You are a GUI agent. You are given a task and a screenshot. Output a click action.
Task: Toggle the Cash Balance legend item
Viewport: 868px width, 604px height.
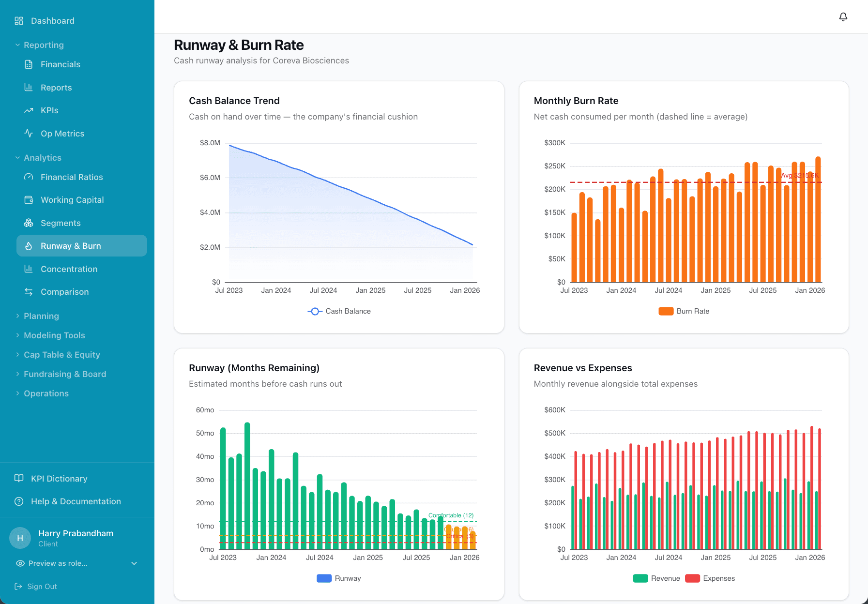pyautogui.click(x=338, y=311)
